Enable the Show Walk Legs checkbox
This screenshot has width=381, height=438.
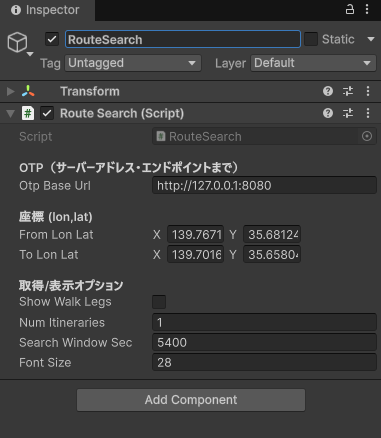pos(159,302)
